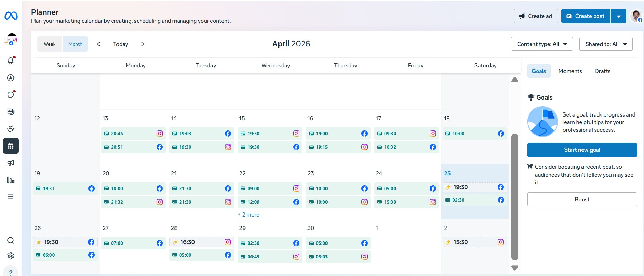
Task: Select the Drafts tab
Action: click(603, 71)
